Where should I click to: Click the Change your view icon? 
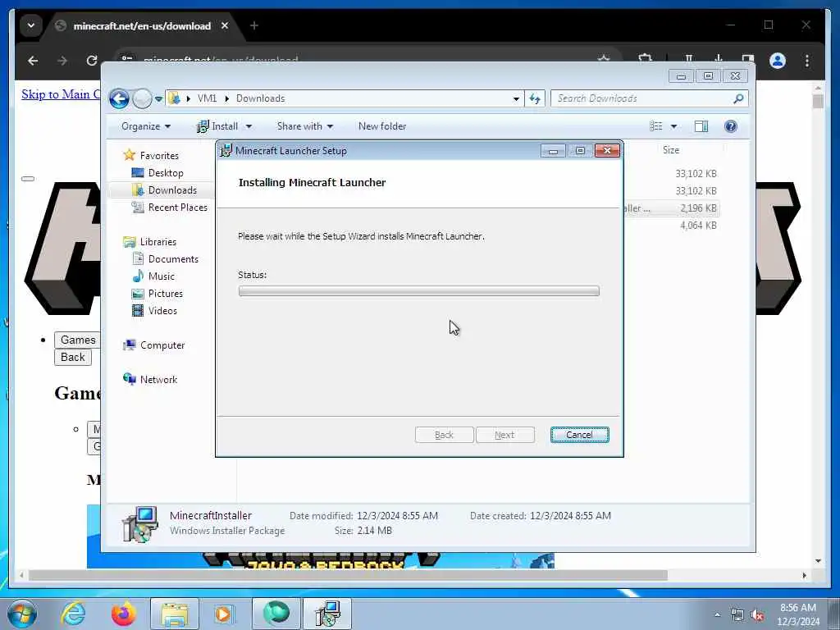coord(655,126)
